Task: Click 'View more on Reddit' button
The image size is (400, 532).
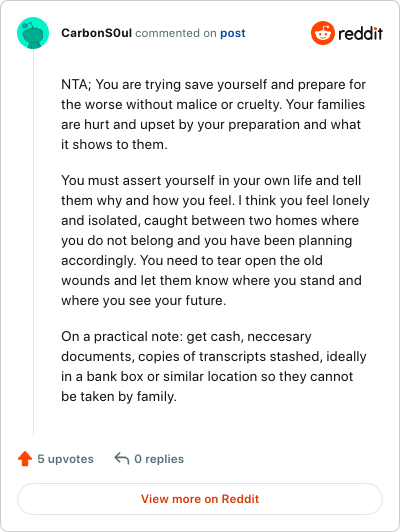Action: (200, 499)
